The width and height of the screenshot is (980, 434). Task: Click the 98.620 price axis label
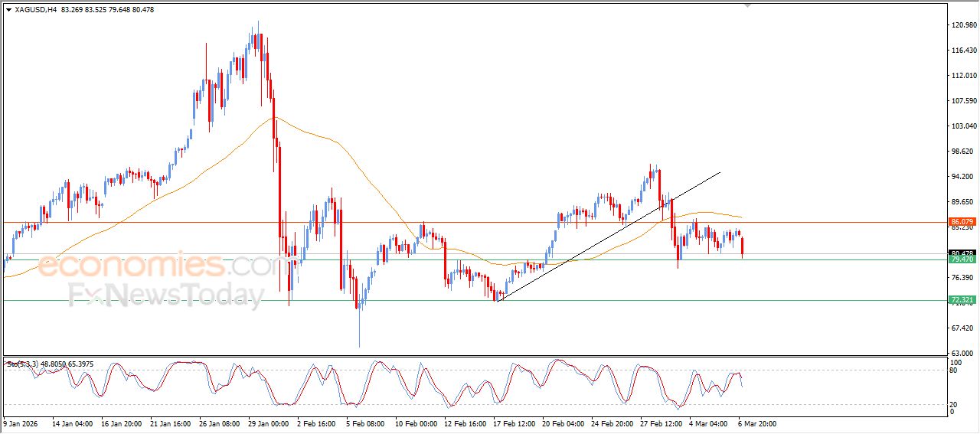pos(962,152)
